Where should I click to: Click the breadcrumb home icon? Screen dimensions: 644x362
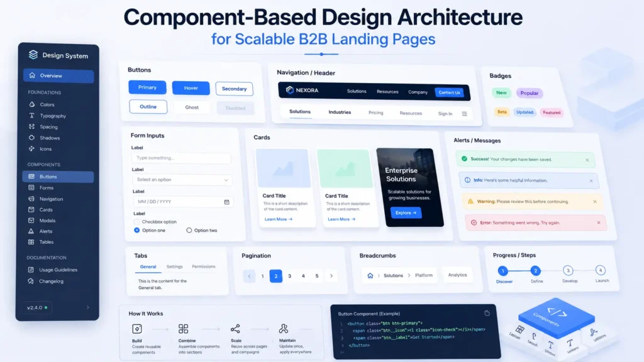coord(370,275)
